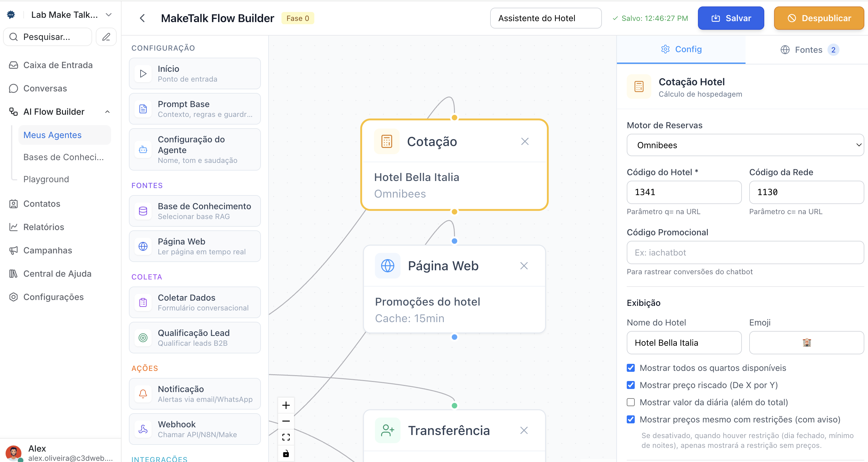Click the zoom out minus icon

pos(286,421)
